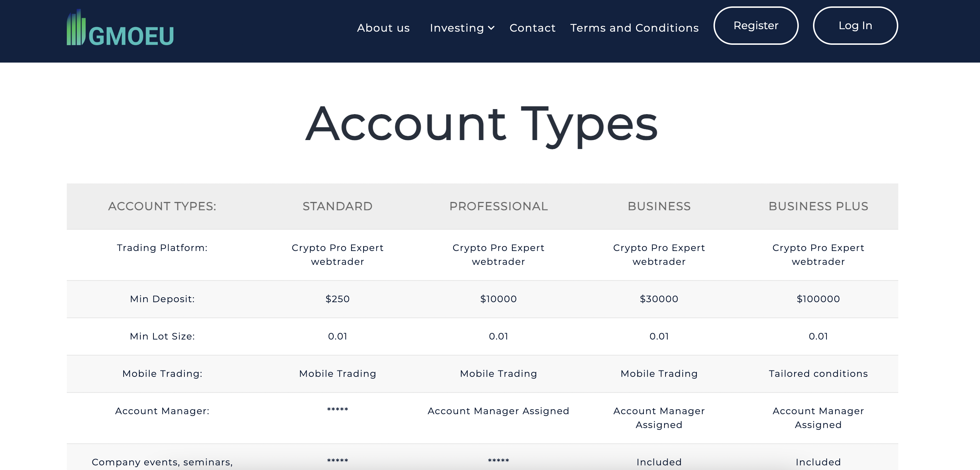This screenshot has width=980, height=470.
Task: Click Included cell under Business column
Action: tap(659, 462)
